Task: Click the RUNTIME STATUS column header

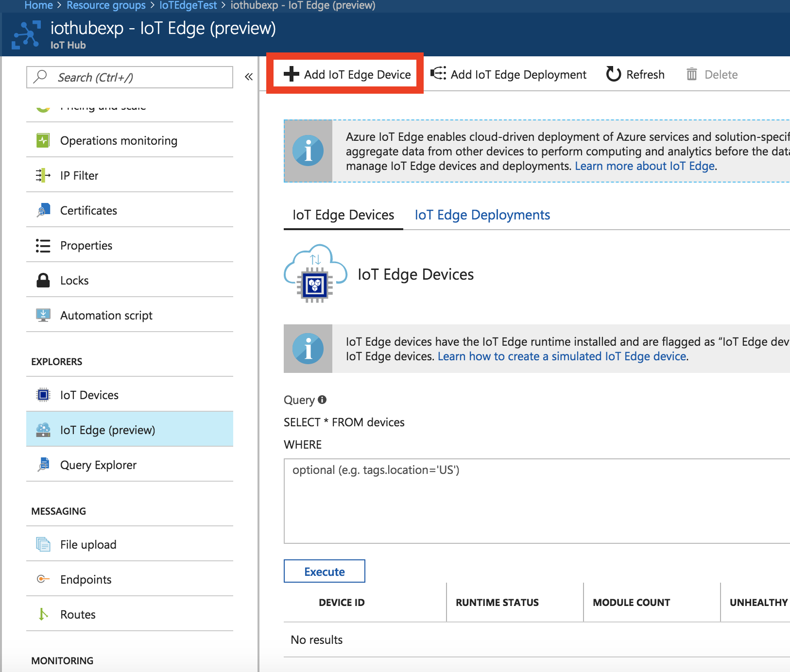Action: tap(497, 602)
